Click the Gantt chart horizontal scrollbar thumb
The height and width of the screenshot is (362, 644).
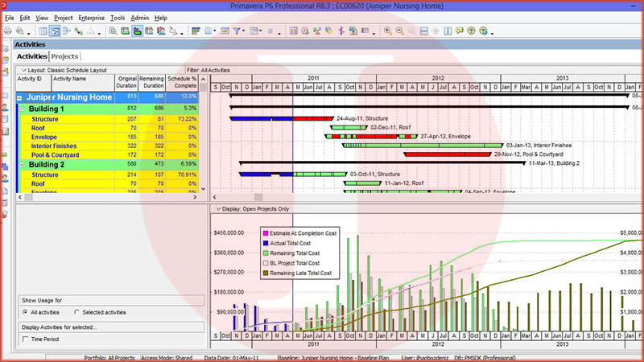[x=258, y=197]
